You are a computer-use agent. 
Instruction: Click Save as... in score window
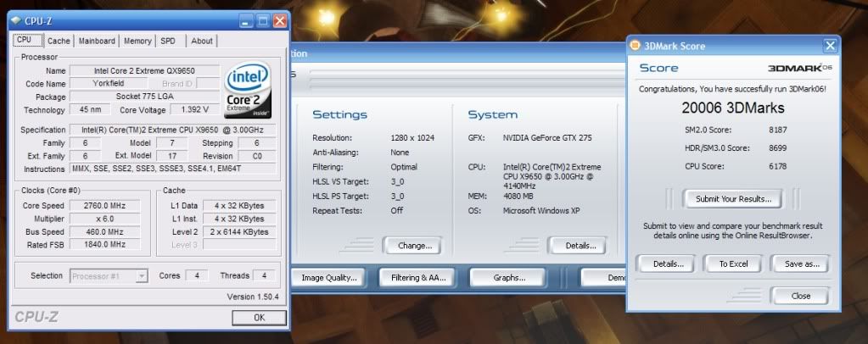click(801, 264)
